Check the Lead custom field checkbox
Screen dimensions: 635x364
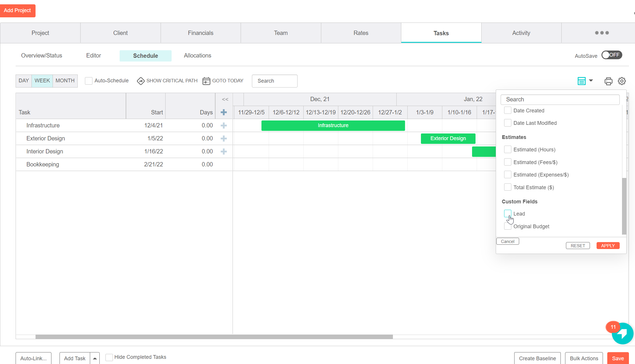point(508,213)
